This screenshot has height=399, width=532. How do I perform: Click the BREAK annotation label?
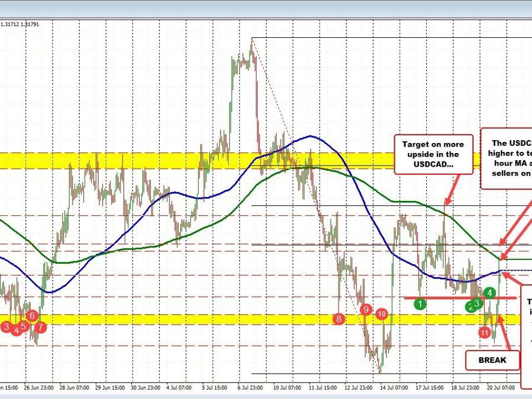[x=492, y=360]
